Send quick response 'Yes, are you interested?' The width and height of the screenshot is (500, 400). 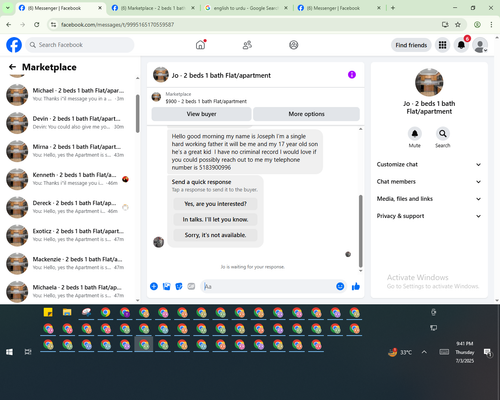point(215,204)
